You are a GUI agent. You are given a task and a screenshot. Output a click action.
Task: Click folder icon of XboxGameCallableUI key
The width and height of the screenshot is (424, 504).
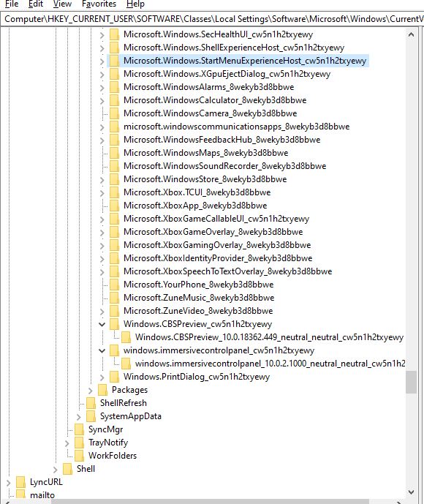pos(114,219)
